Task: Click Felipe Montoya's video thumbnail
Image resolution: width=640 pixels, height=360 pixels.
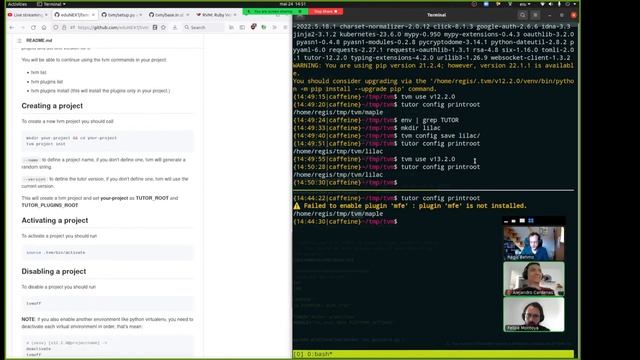Action: [534, 314]
